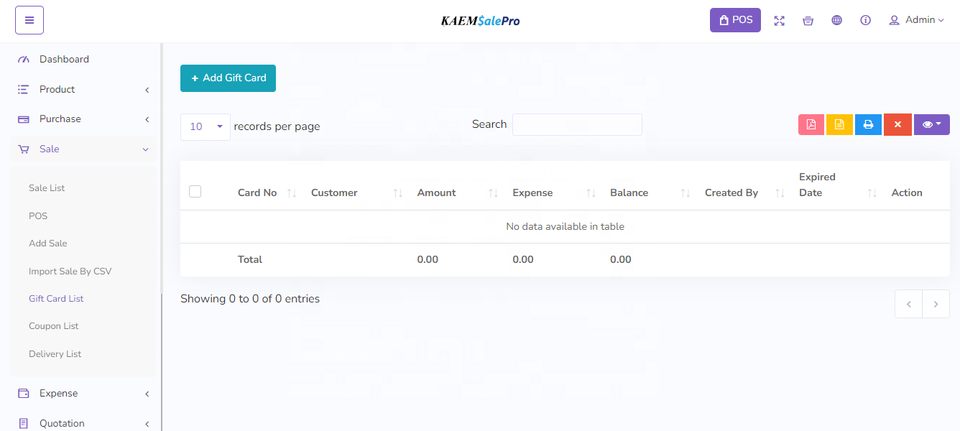Export table as PDF
960x431 pixels.
811,125
